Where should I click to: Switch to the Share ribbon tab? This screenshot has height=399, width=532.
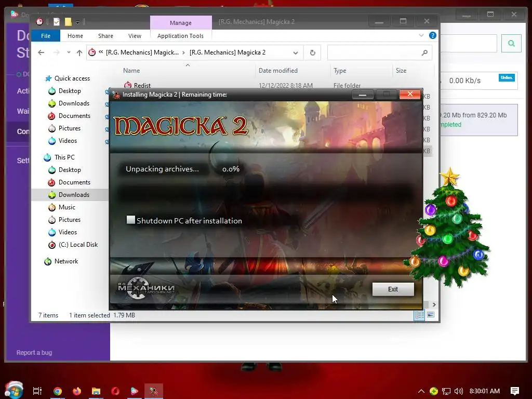[x=105, y=36]
